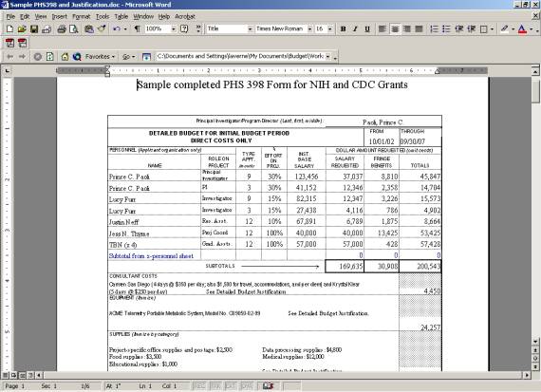Select the Bullets list icon

(446, 29)
